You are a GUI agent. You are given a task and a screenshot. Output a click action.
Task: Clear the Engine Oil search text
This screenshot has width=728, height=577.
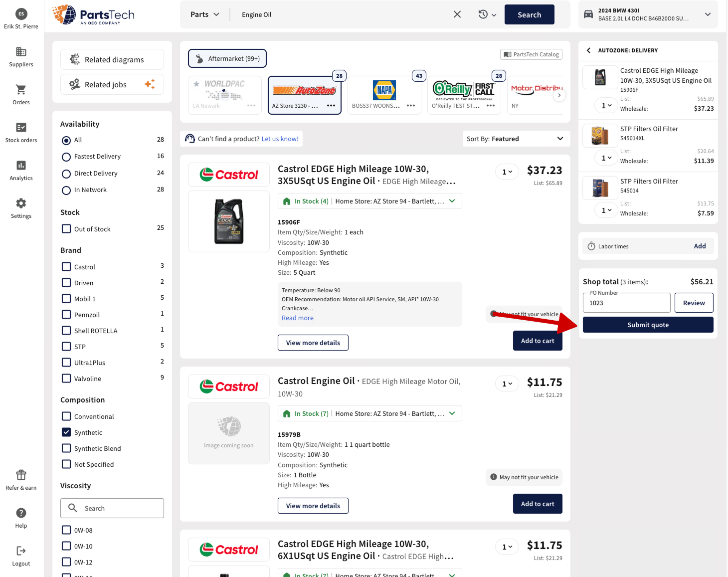point(457,14)
